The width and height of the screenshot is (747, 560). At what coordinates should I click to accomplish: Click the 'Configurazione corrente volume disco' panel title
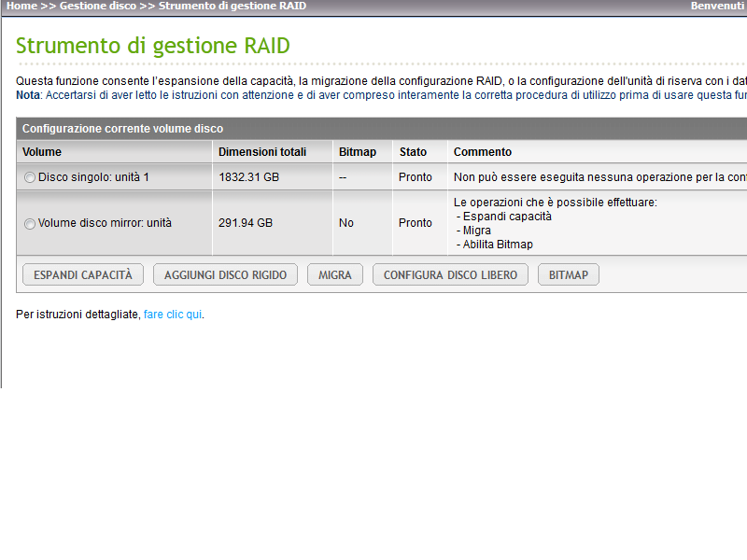(122, 129)
